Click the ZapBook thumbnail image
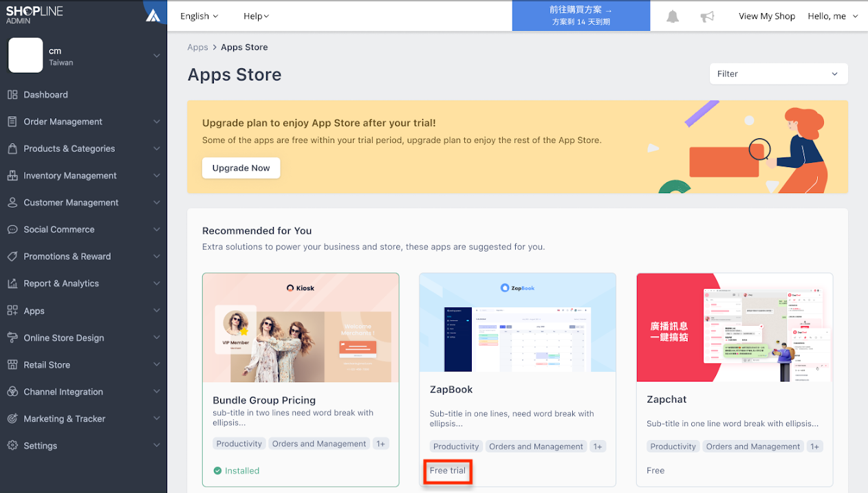868x493 pixels. 518,322
